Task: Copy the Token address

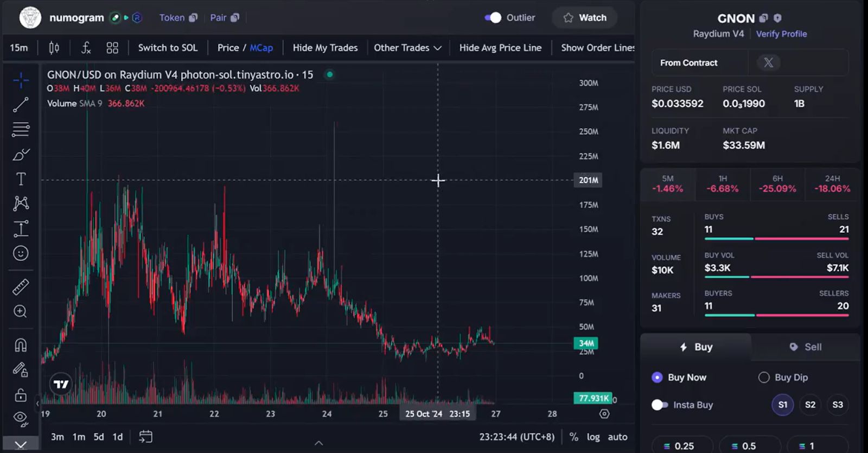Action: pyautogui.click(x=193, y=18)
